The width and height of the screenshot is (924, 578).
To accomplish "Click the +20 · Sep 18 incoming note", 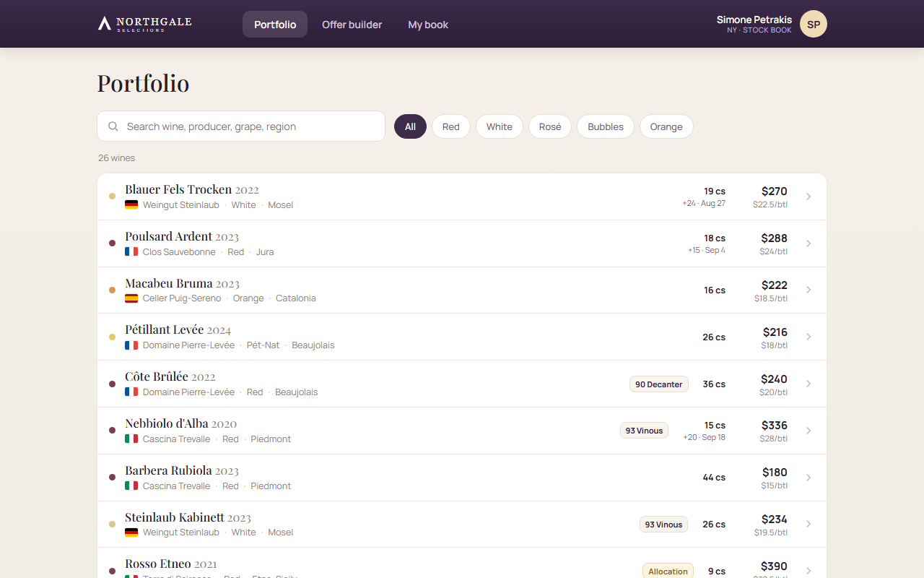I will (x=705, y=437).
